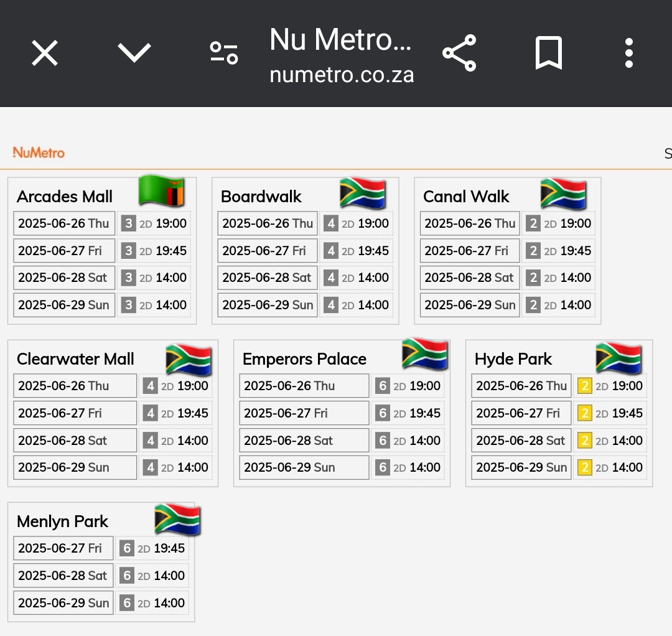
Task: Select Boardwalk Thursday 19:00 showtime
Action: point(356,223)
